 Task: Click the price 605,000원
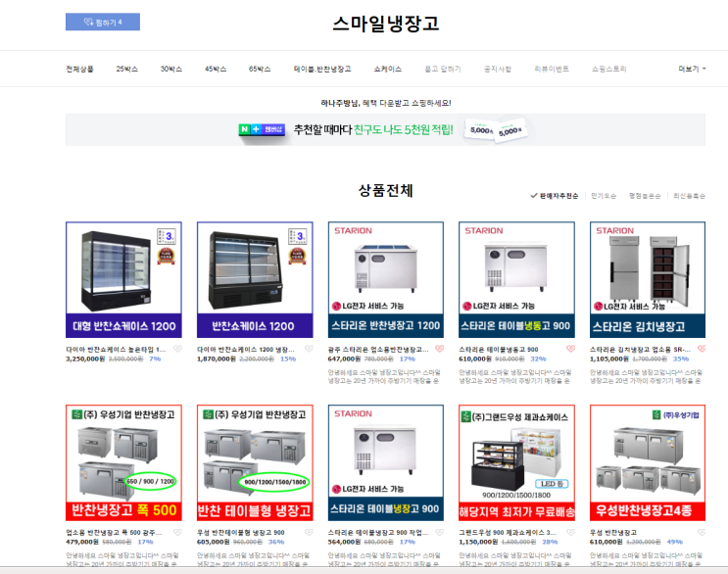pyautogui.click(x=213, y=542)
